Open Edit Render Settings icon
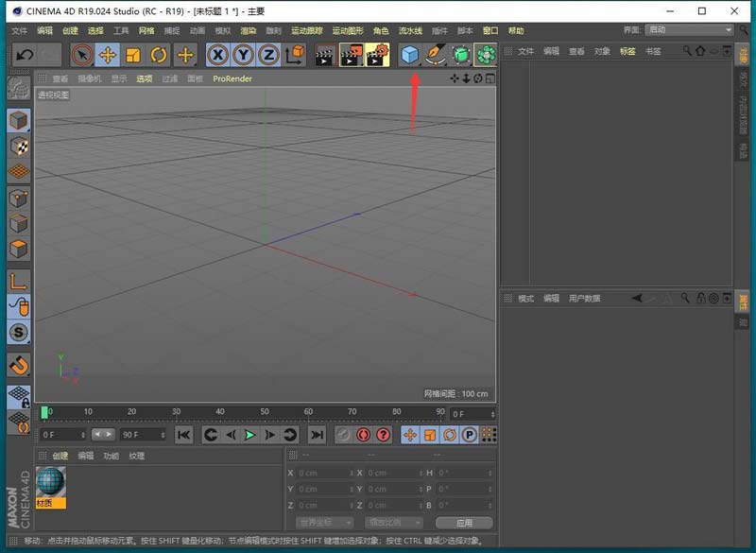 click(377, 55)
